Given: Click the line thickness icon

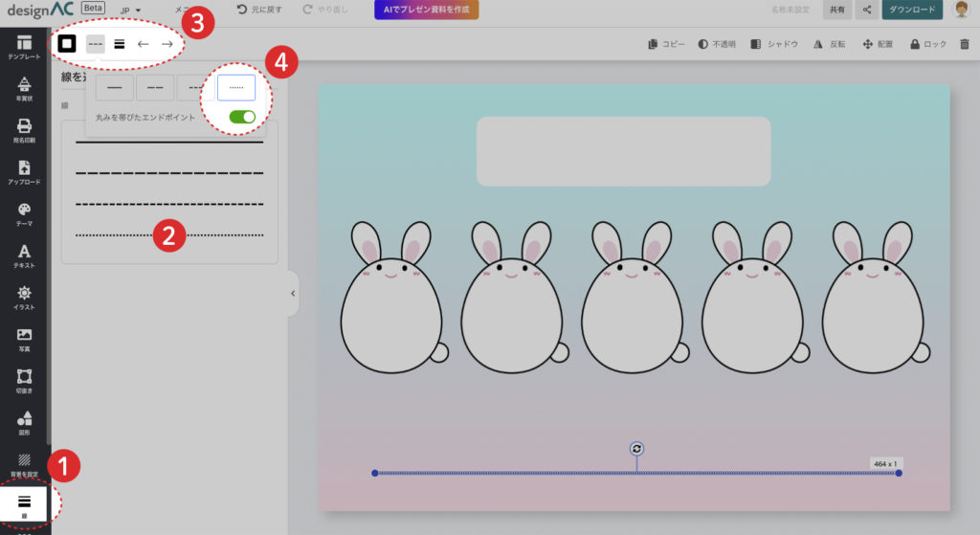Looking at the screenshot, I should pyautogui.click(x=120, y=44).
